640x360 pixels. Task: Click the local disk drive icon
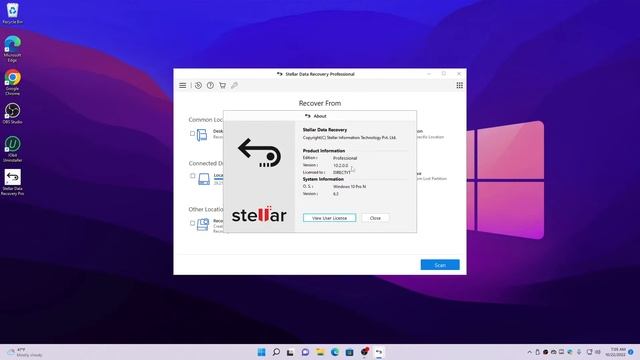(x=204, y=179)
